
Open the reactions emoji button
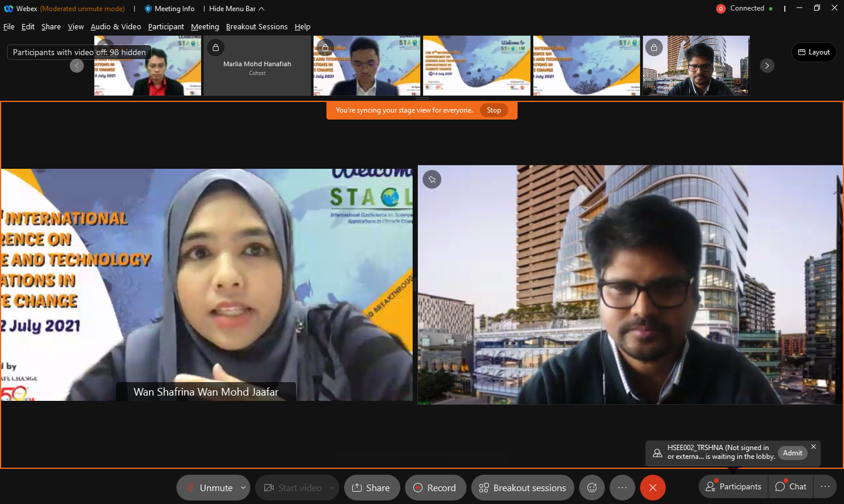click(592, 488)
